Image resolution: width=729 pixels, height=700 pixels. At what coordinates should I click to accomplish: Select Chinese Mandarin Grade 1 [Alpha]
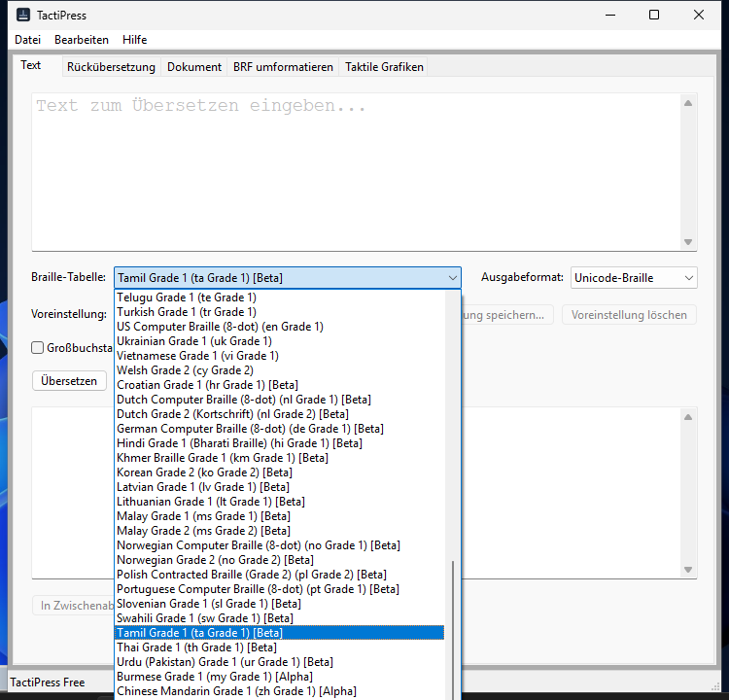[279, 690]
